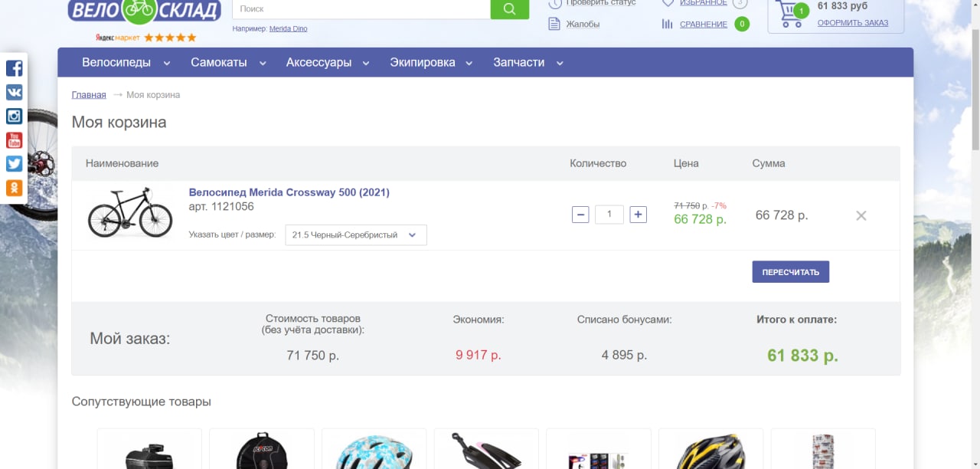980x469 pixels.
Task: Click the article number арт. 1121056
Action: point(221,207)
